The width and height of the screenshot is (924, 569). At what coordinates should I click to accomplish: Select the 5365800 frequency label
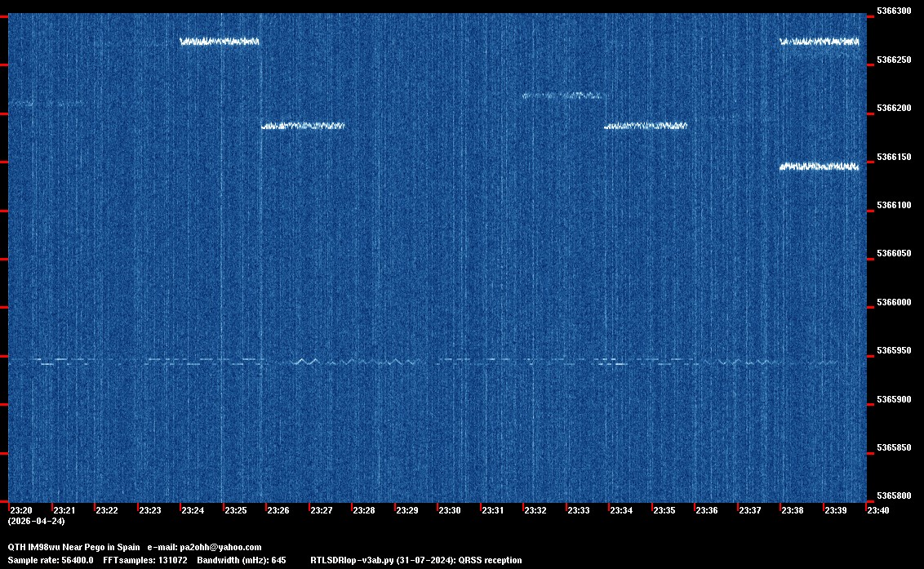(x=893, y=496)
